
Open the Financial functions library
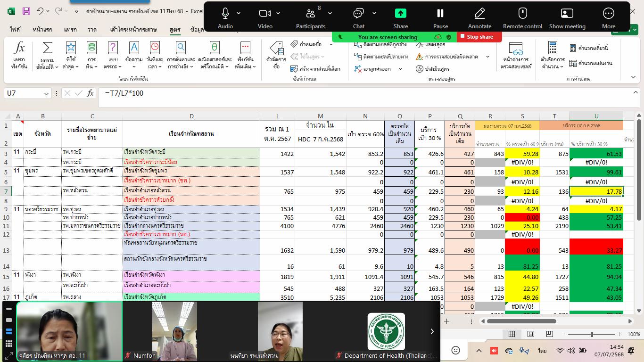click(x=91, y=55)
